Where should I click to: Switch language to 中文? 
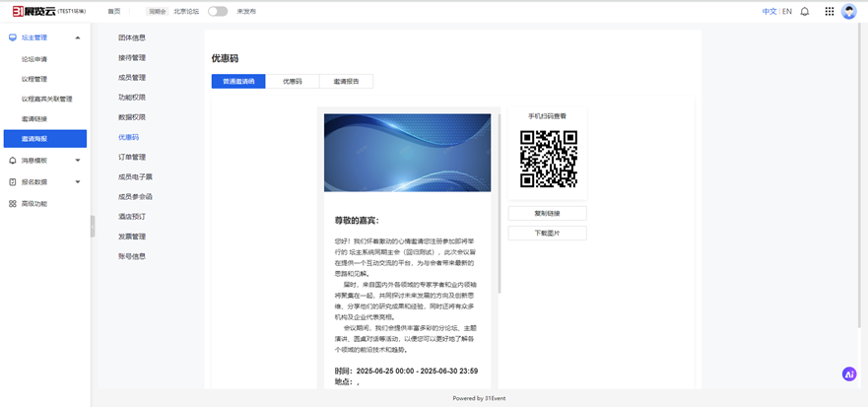pyautogui.click(x=769, y=11)
